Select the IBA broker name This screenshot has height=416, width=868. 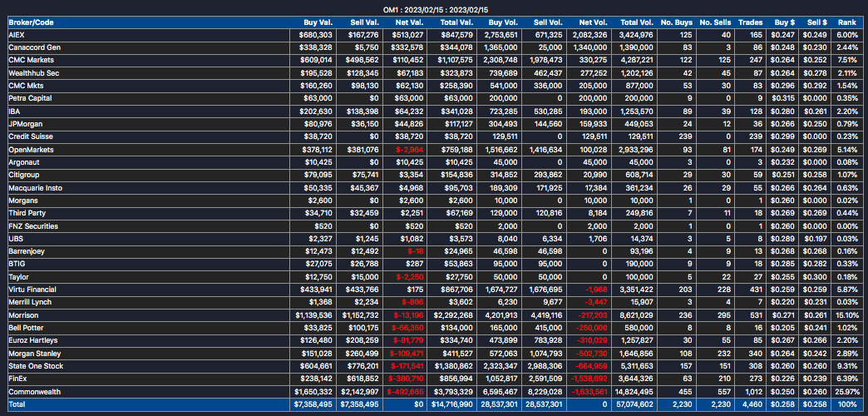pos(15,111)
